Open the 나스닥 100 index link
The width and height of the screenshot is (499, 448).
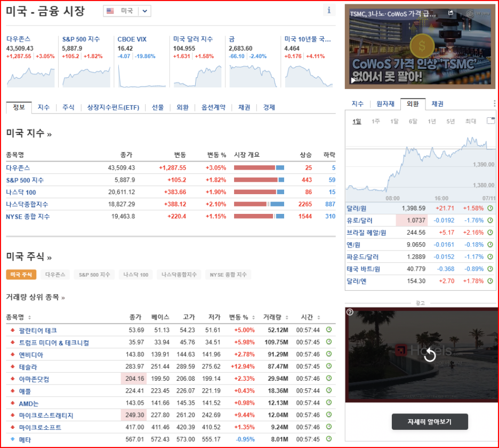click(21, 192)
